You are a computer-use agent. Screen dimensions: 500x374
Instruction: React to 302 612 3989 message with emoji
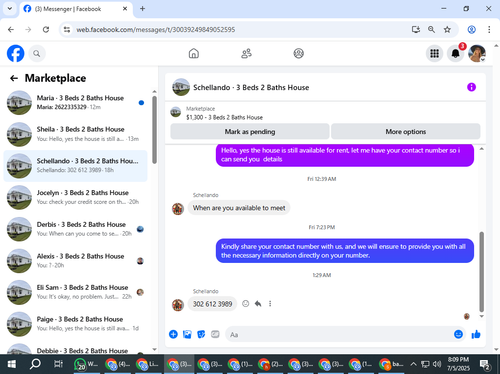(246, 304)
